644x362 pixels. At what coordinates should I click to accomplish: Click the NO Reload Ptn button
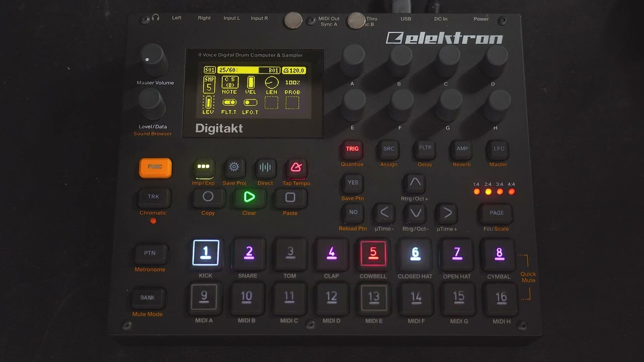click(x=353, y=212)
